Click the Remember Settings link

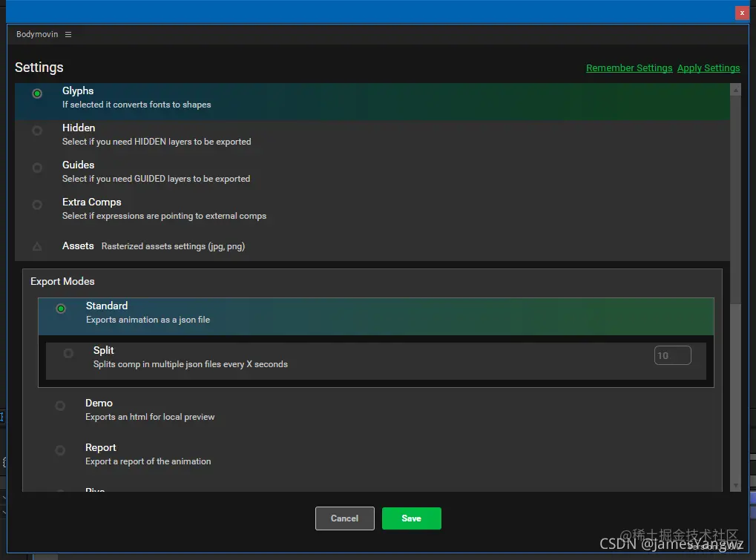pyautogui.click(x=629, y=68)
